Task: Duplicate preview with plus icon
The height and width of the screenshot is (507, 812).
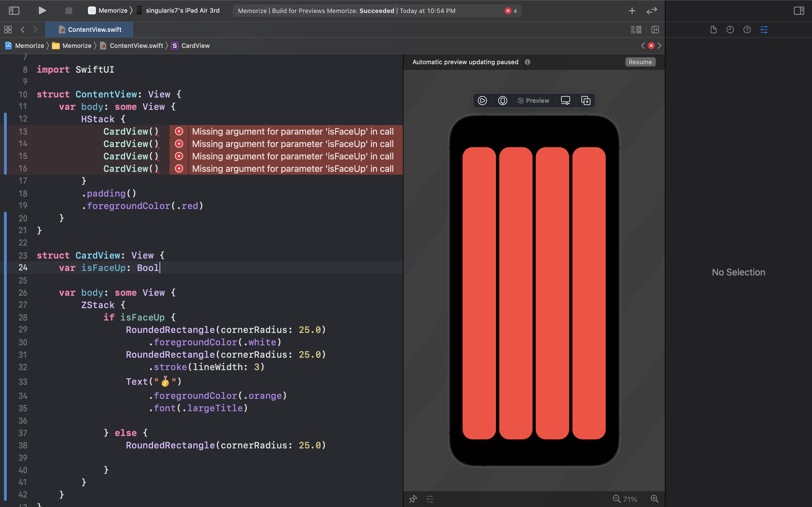Action: tap(586, 101)
